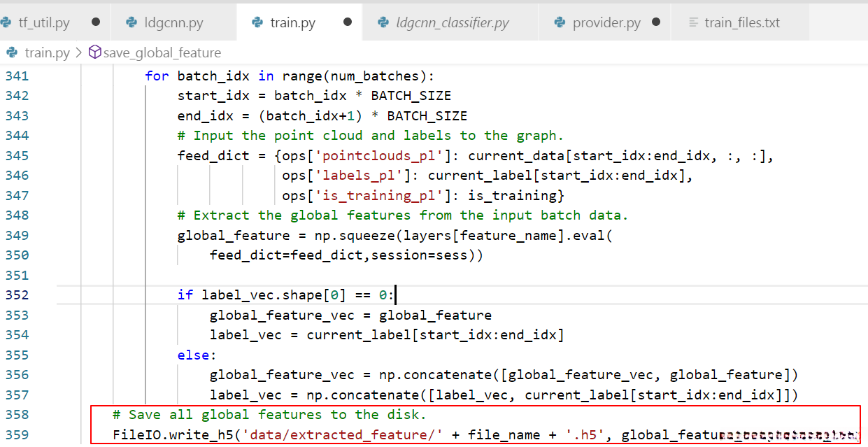Click comment 'Input the point cloud and labels'
Image resolution: width=868 pixels, height=447 pixels.
coord(370,136)
